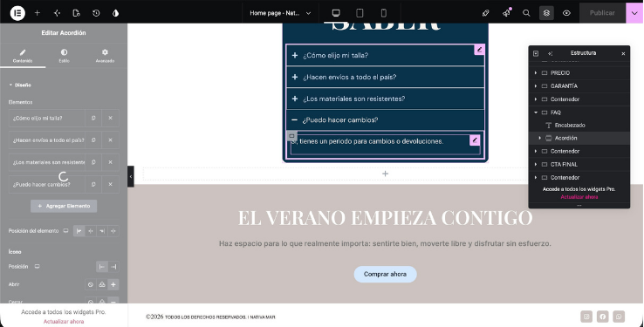Expand the Acordión item in Estructura
Viewport: 644px width, 327px height.
(539, 139)
